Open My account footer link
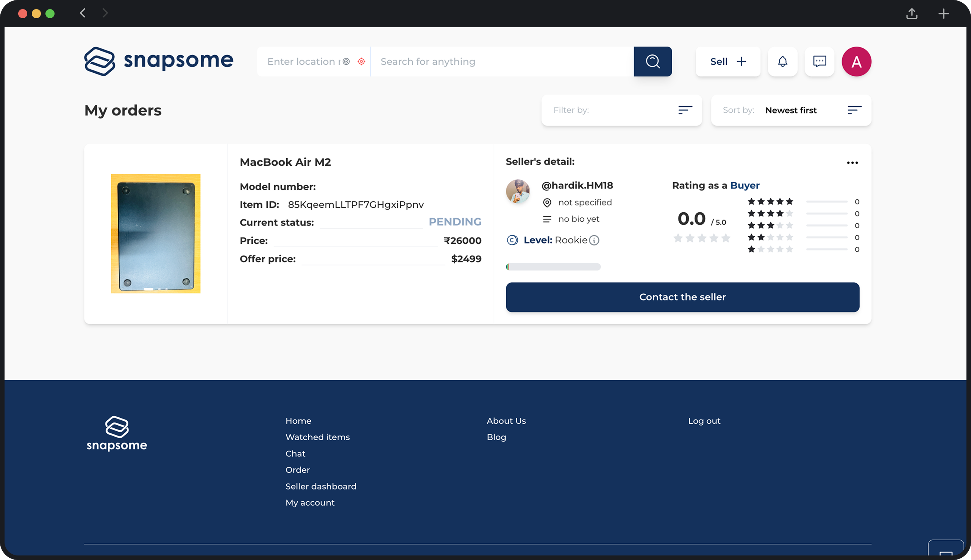 click(x=310, y=503)
